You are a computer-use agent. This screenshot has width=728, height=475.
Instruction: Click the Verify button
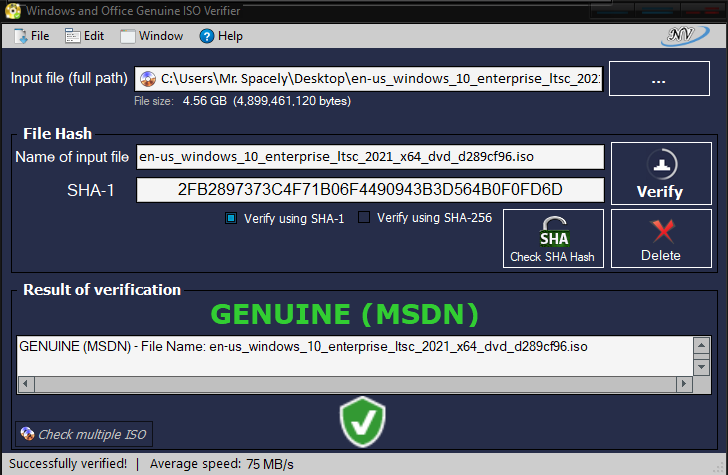pos(661,173)
